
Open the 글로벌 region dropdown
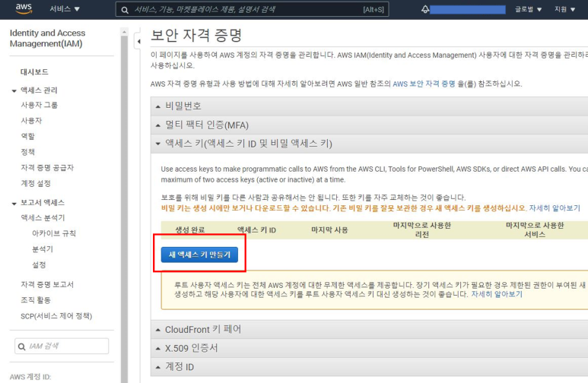click(x=528, y=9)
